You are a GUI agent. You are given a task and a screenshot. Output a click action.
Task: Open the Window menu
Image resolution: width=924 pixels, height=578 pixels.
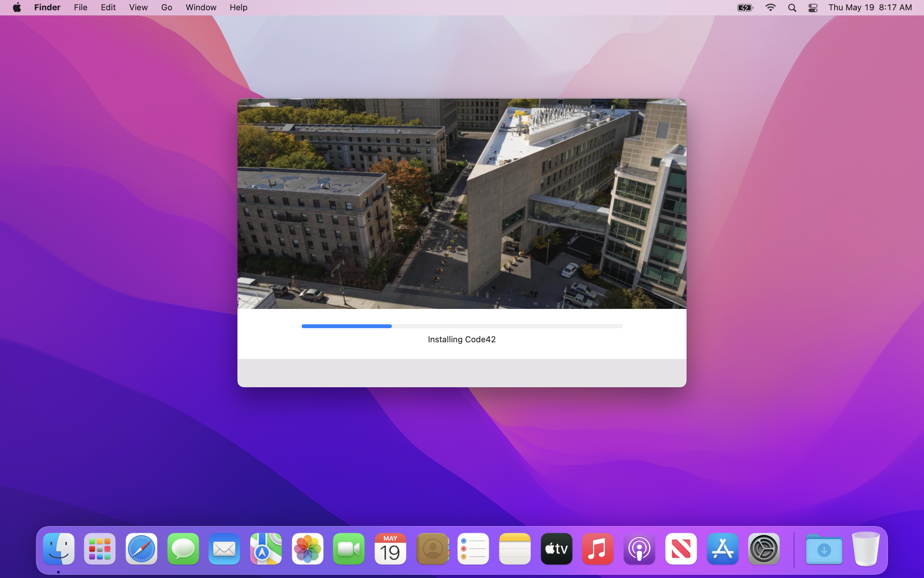pos(201,7)
